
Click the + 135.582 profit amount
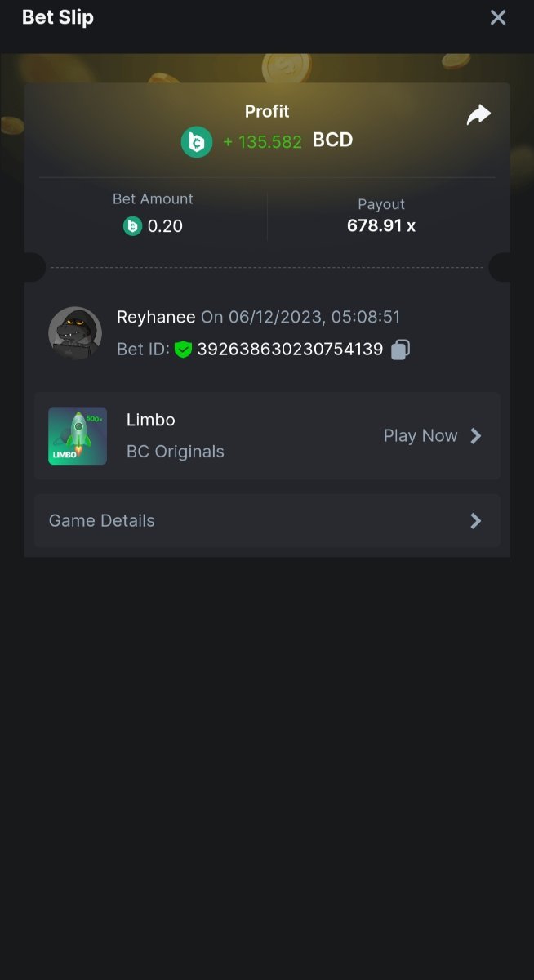[262, 141]
